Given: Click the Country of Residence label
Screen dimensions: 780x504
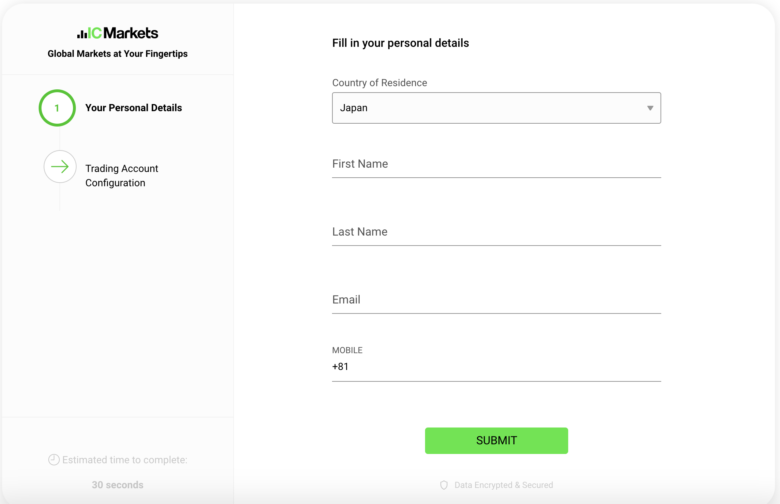Looking at the screenshot, I should click(x=380, y=83).
